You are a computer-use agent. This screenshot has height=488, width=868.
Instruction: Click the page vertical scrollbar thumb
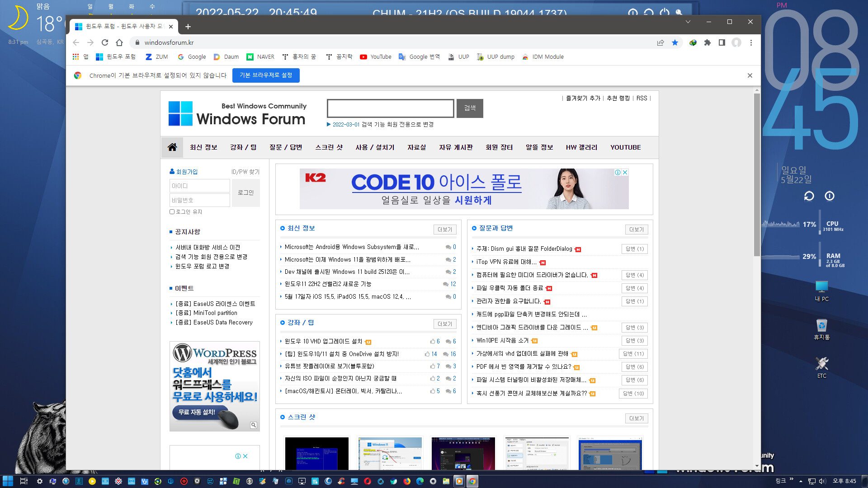point(757,174)
